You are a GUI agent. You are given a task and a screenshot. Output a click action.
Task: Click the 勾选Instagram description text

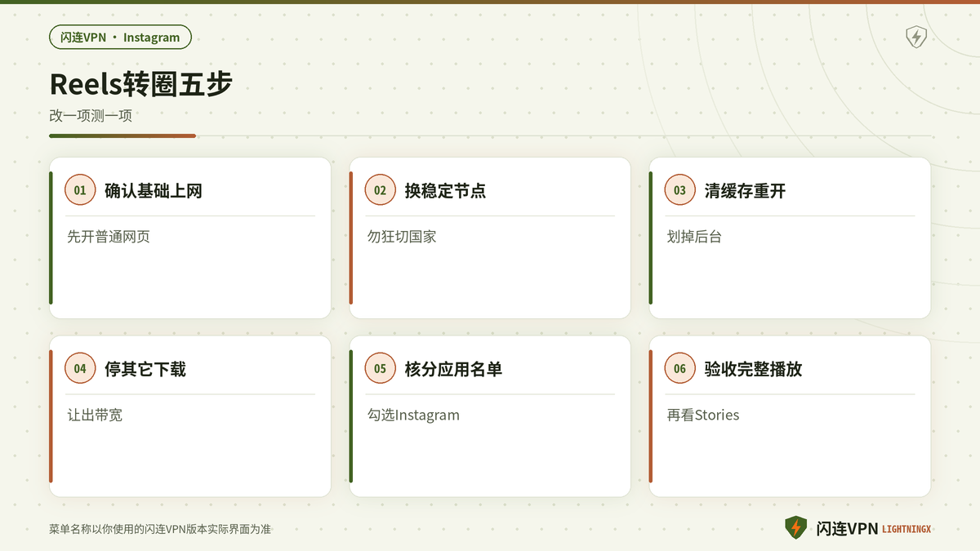click(413, 415)
